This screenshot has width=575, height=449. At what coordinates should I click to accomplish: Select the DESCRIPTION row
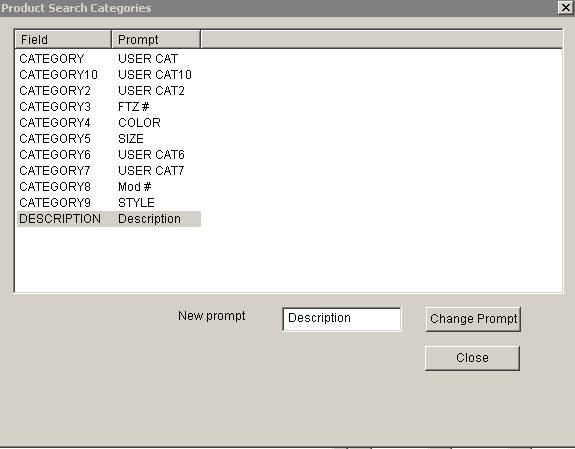109,219
